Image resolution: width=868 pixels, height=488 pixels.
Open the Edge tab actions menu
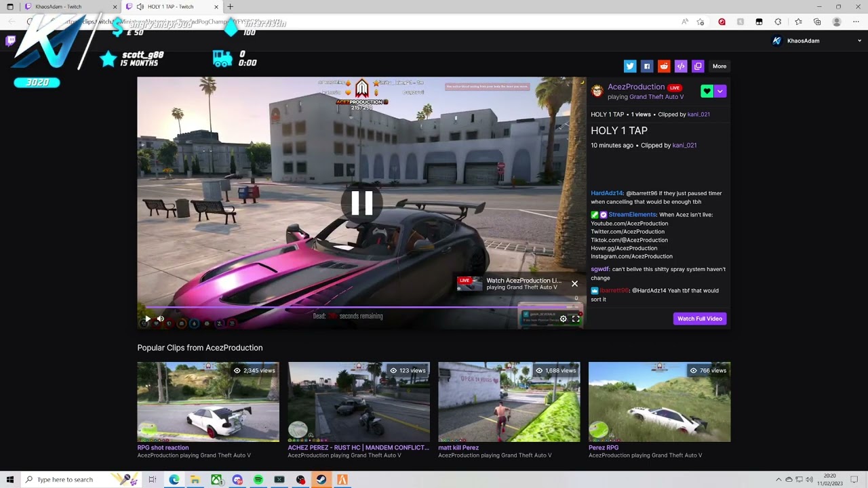[x=10, y=7]
